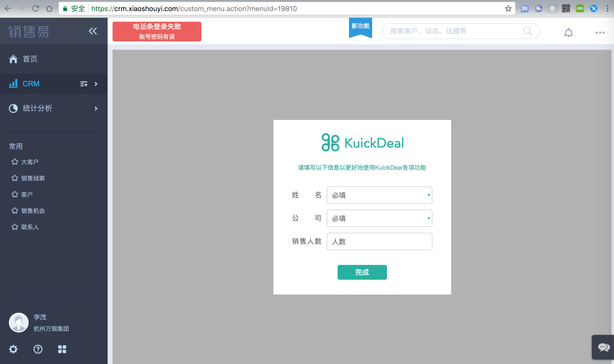Toggle favorite star for 销售线索
This screenshot has width=614, height=364.
(x=15, y=178)
